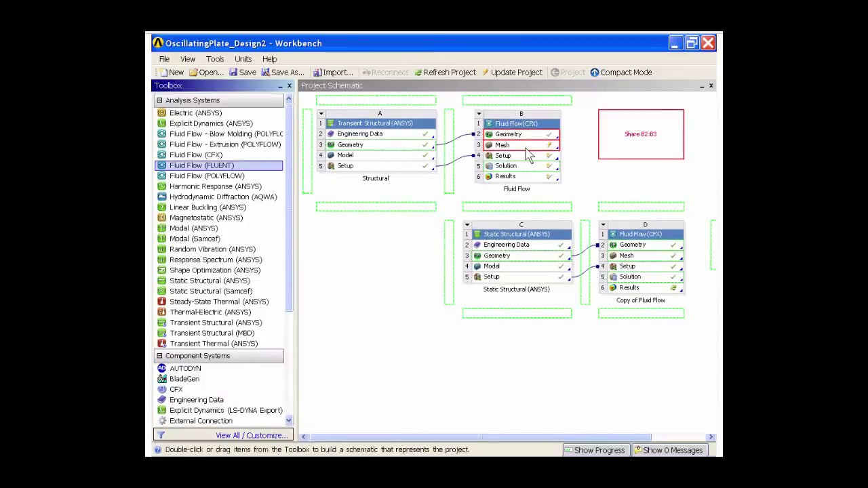The image size is (868, 488).
Task: Collapse the Component Systems section
Action: (x=159, y=356)
